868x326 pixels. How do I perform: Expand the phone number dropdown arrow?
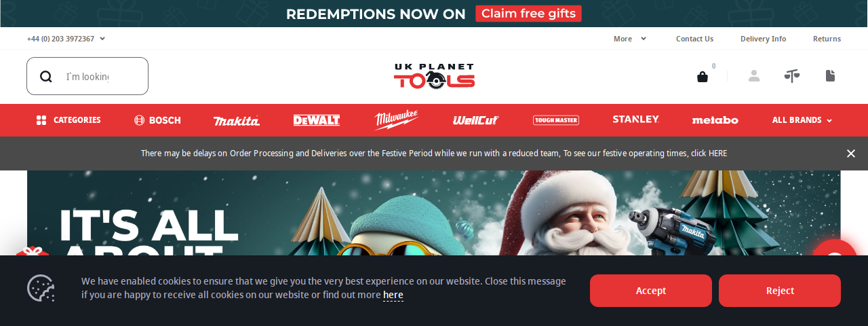(x=102, y=39)
